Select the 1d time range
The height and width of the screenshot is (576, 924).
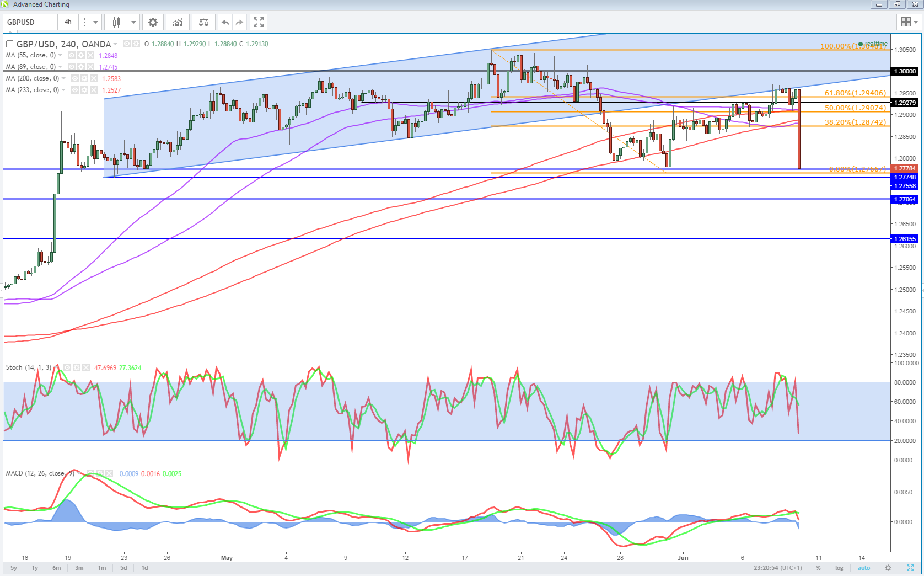[x=144, y=568]
